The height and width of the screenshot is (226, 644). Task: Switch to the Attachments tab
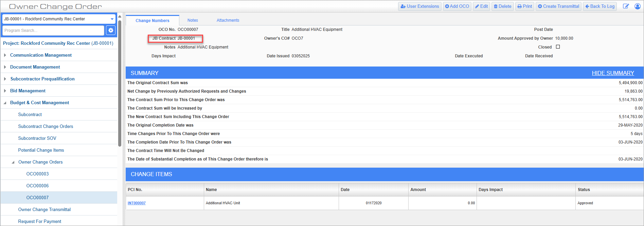228,20
